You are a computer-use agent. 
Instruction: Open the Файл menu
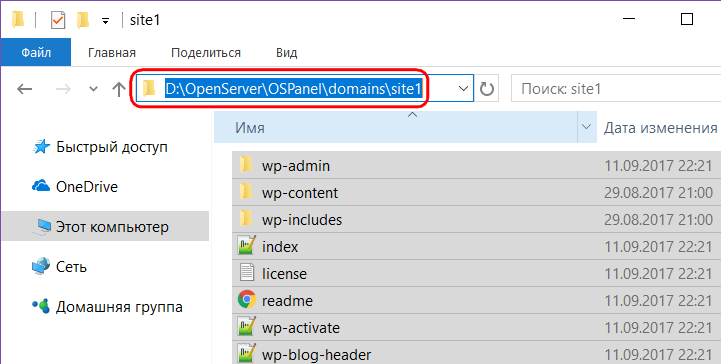(36, 52)
